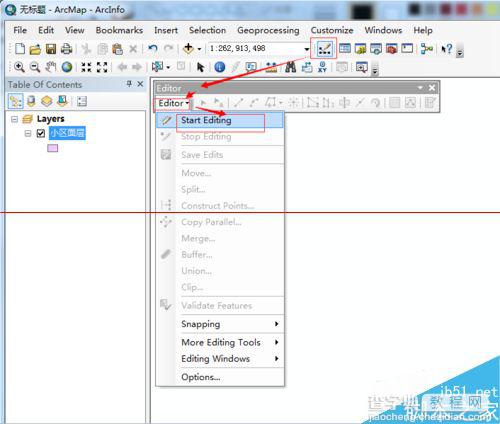Screen dimensions: 500x424
Task: Click the Print icon
Action: click(66, 49)
